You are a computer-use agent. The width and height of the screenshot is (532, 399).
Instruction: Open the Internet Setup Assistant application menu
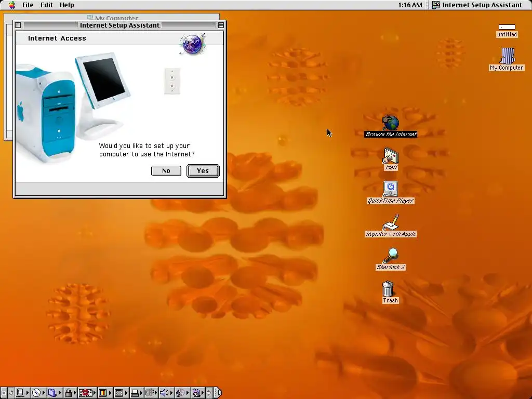pyautogui.click(x=477, y=5)
